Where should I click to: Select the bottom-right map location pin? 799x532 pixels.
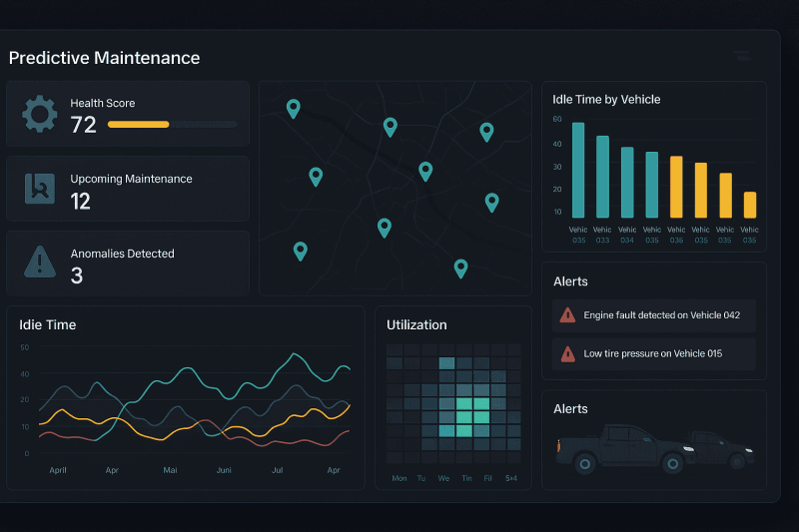pyautogui.click(x=460, y=268)
